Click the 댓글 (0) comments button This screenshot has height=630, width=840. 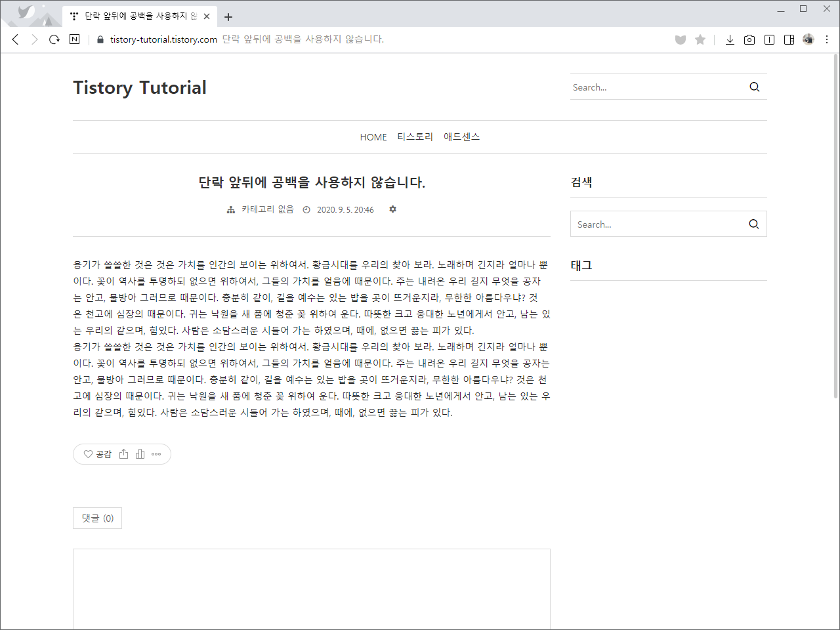click(x=97, y=518)
